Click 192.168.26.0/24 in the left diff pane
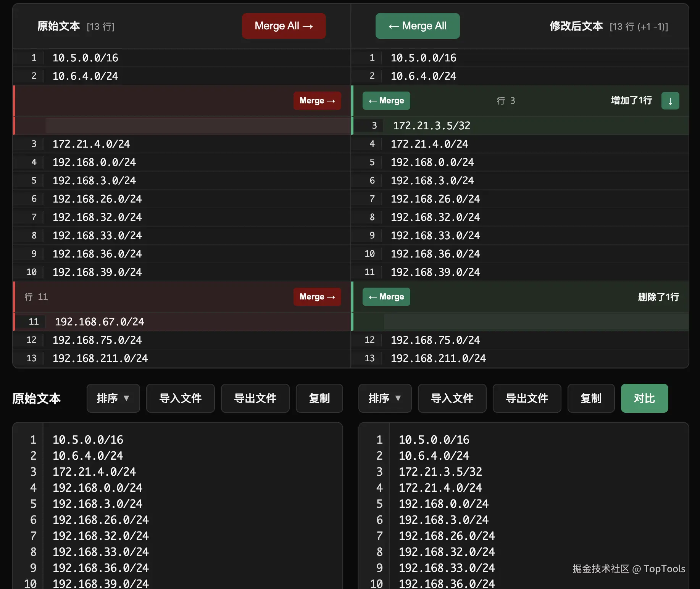 coord(97,199)
